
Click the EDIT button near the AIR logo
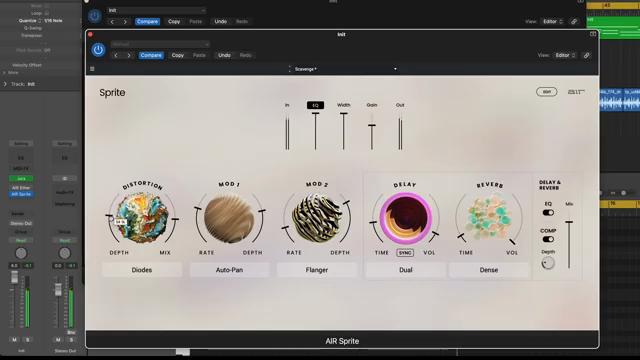[547, 92]
